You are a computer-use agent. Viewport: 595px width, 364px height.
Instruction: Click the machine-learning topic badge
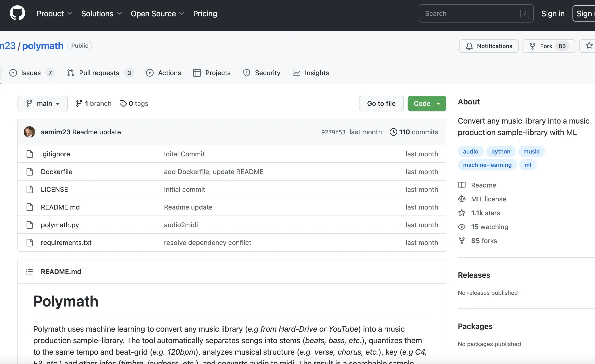(x=487, y=165)
